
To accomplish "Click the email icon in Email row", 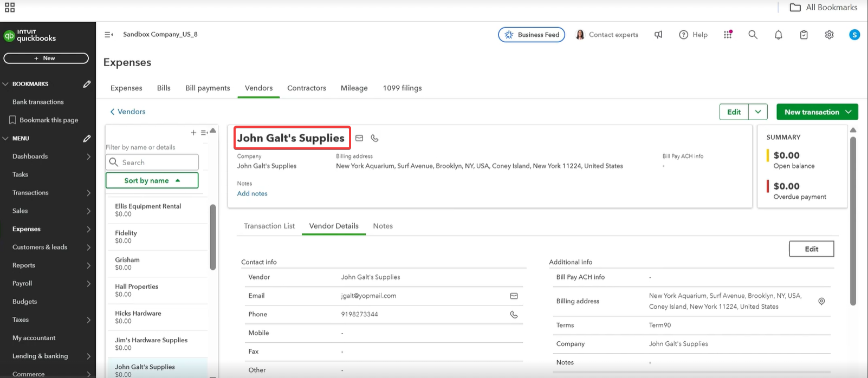I will pyautogui.click(x=514, y=296).
